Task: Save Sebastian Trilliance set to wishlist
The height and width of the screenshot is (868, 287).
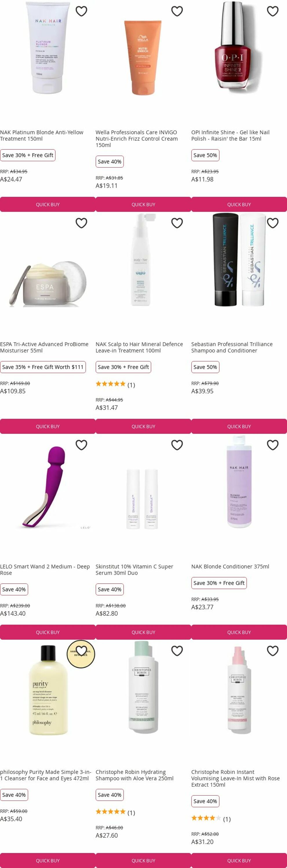Action: 273,223
